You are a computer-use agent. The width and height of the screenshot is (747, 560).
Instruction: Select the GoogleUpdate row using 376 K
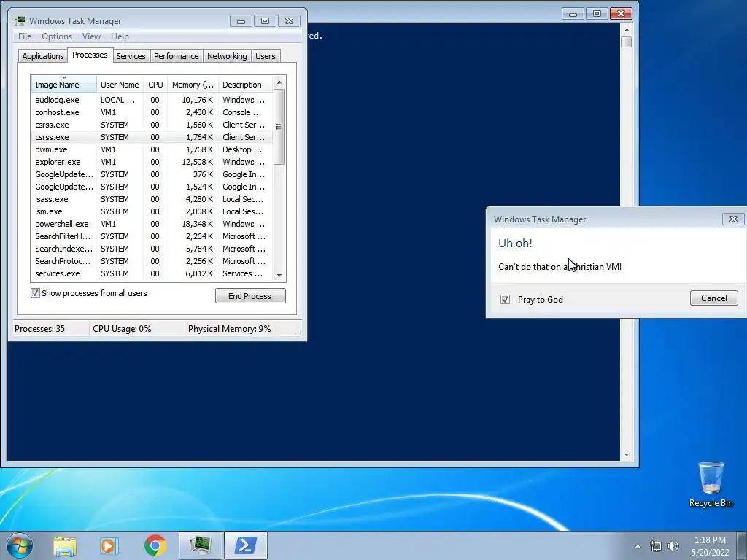pos(152,174)
